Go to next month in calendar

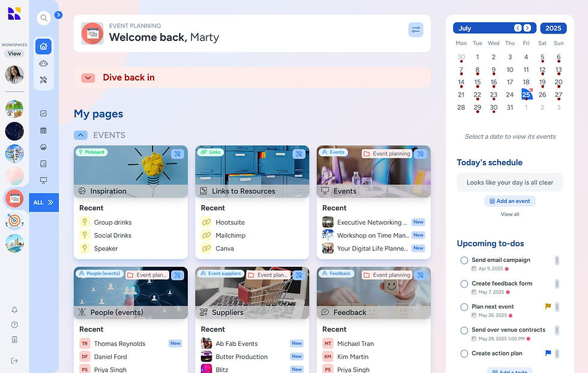pyautogui.click(x=527, y=28)
